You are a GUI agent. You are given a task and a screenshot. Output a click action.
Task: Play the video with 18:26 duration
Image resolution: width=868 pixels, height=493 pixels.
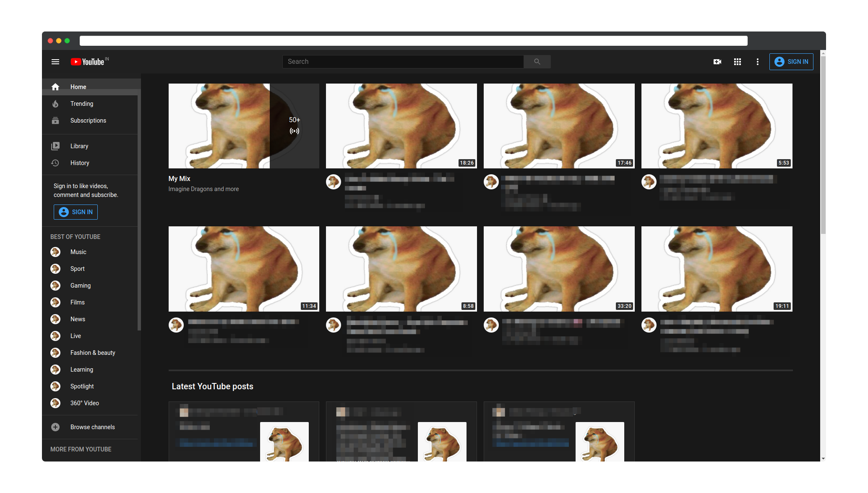401,126
